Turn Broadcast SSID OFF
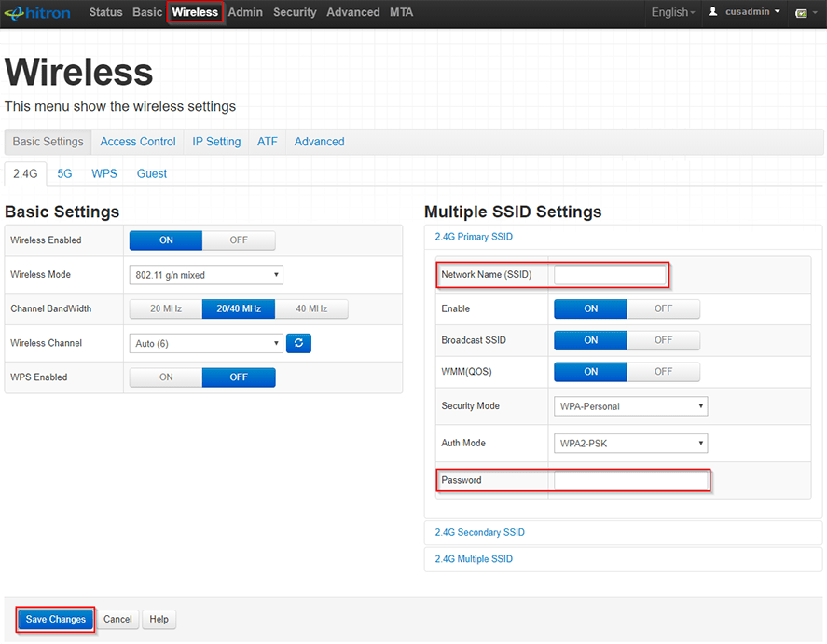The image size is (827, 644). click(663, 340)
